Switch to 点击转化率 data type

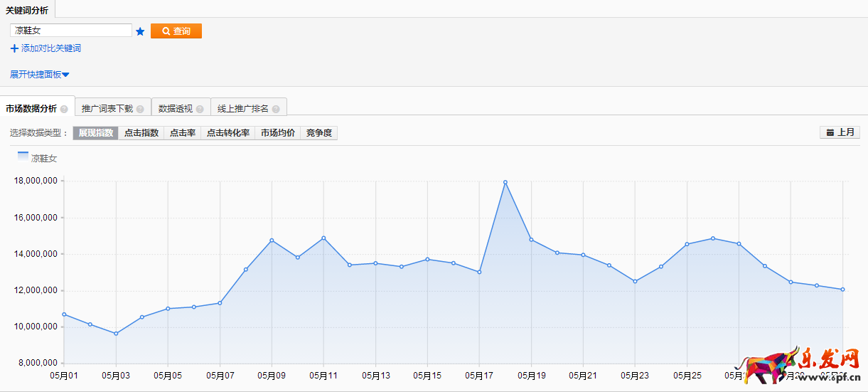[228, 133]
